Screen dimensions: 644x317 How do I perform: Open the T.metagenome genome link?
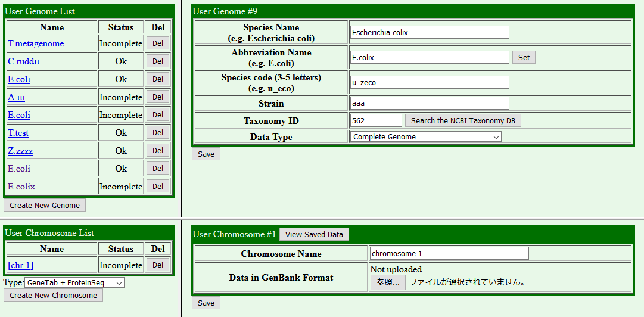pos(36,43)
